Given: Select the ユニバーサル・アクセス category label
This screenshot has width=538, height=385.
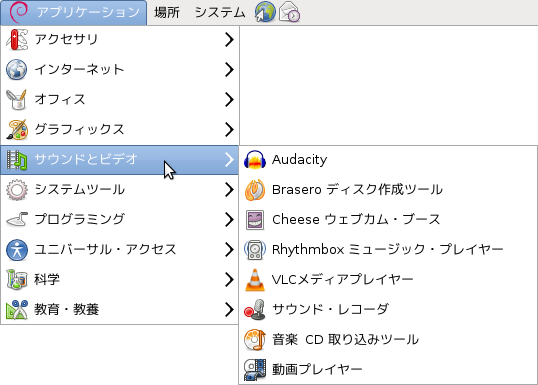Looking at the screenshot, I should (105, 249).
